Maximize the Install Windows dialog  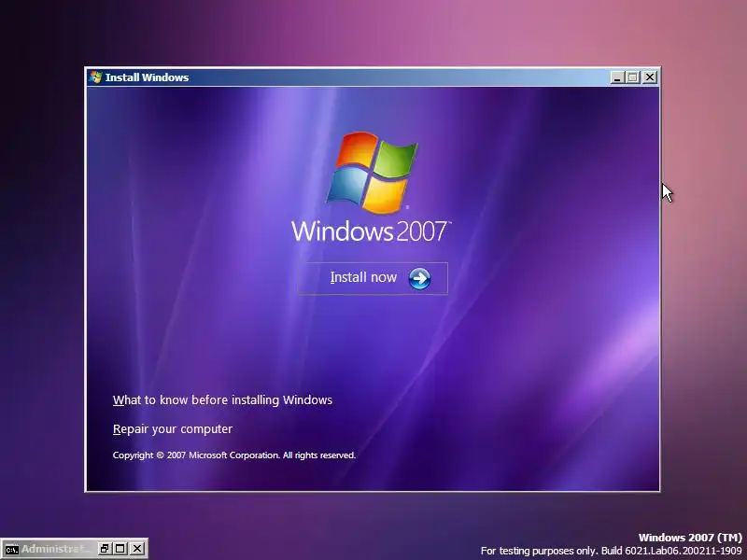coord(633,77)
